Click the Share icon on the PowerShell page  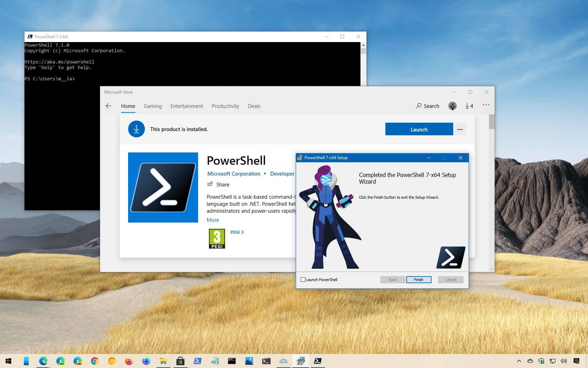click(x=210, y=184)
